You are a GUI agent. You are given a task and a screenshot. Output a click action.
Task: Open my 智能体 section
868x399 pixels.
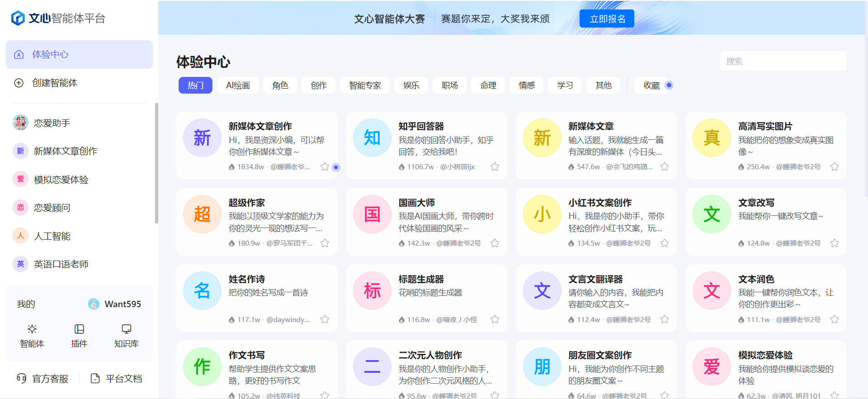pyautogui.click(x=32, y=336)
